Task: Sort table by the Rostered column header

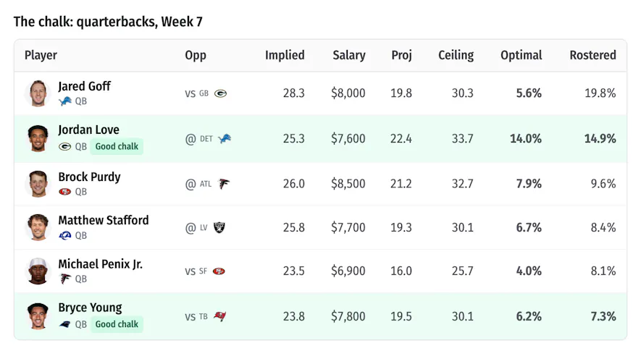Action: coord(592,55)
